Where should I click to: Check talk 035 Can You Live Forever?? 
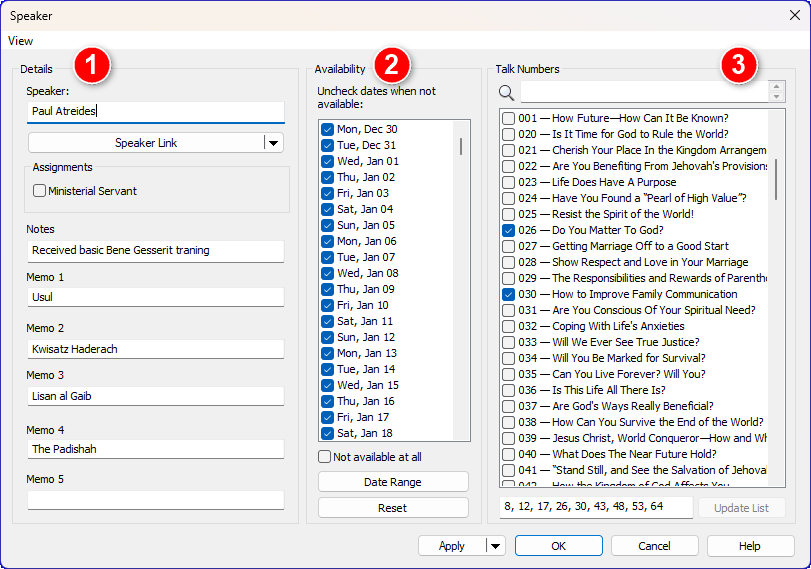click(509, 374)
